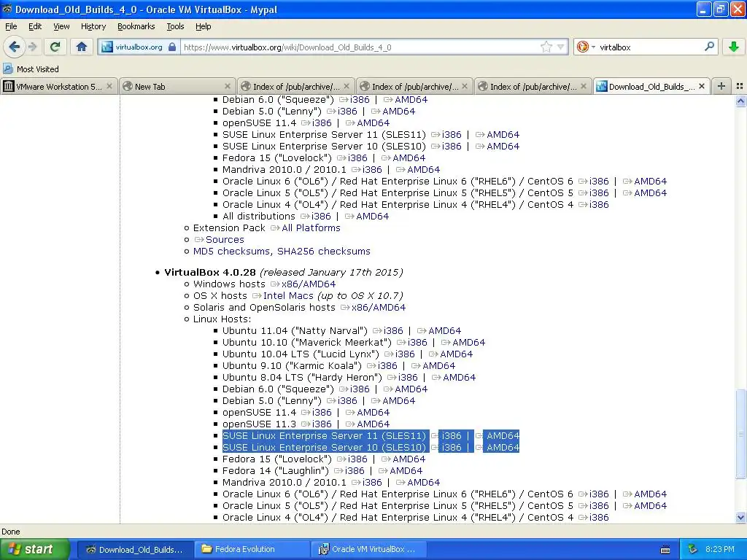The height and width of the screenshot is (560, 747).
Task: Open Fedora Evolution folder from taskbar
Action: pos(251,549)
